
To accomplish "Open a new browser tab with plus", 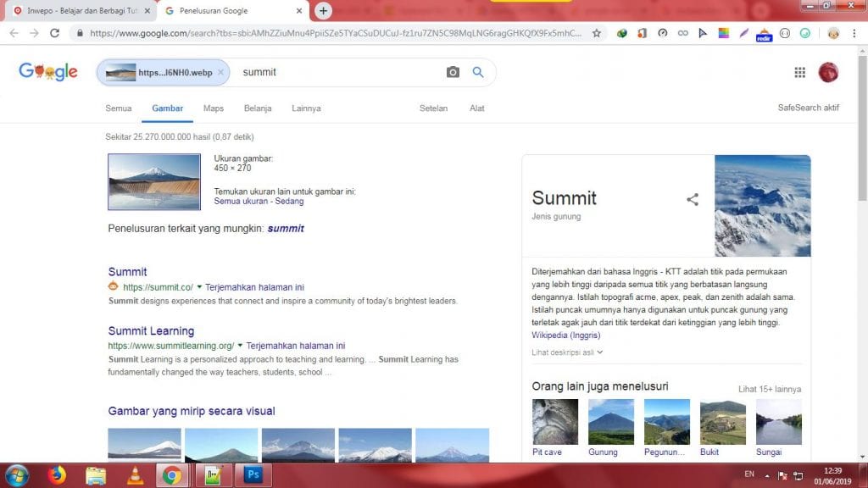I will [x=323, y=10].
